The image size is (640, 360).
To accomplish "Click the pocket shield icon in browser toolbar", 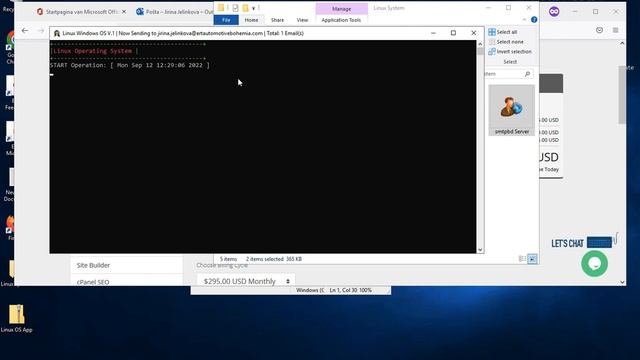I will 599,30.
